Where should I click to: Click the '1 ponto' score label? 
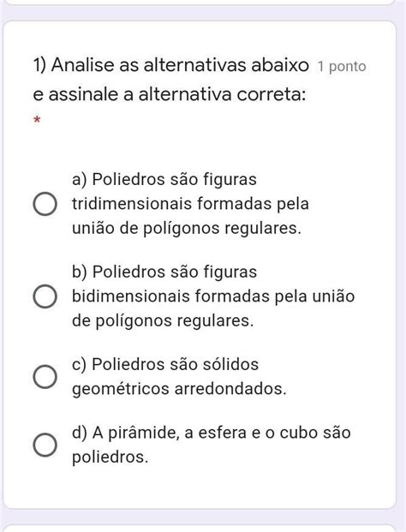coord(342,67)
